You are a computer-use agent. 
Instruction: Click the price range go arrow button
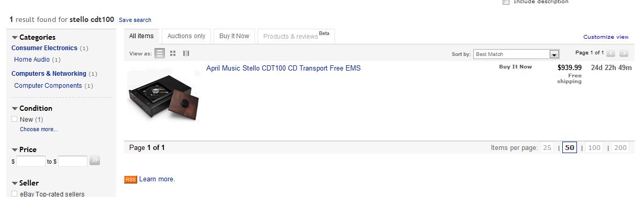coord(94,160)
